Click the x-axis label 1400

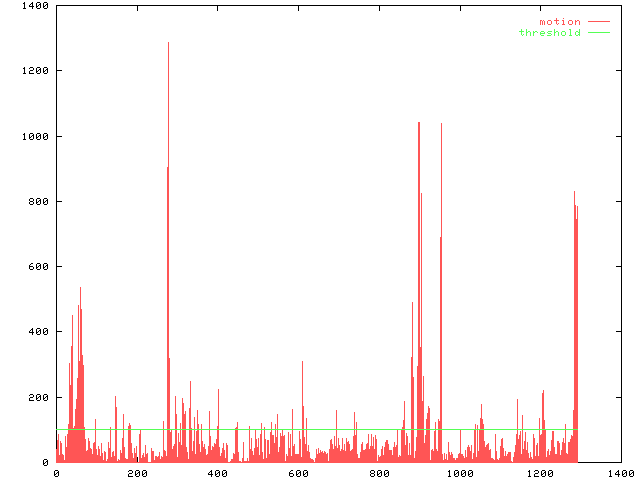pos(620,473)
